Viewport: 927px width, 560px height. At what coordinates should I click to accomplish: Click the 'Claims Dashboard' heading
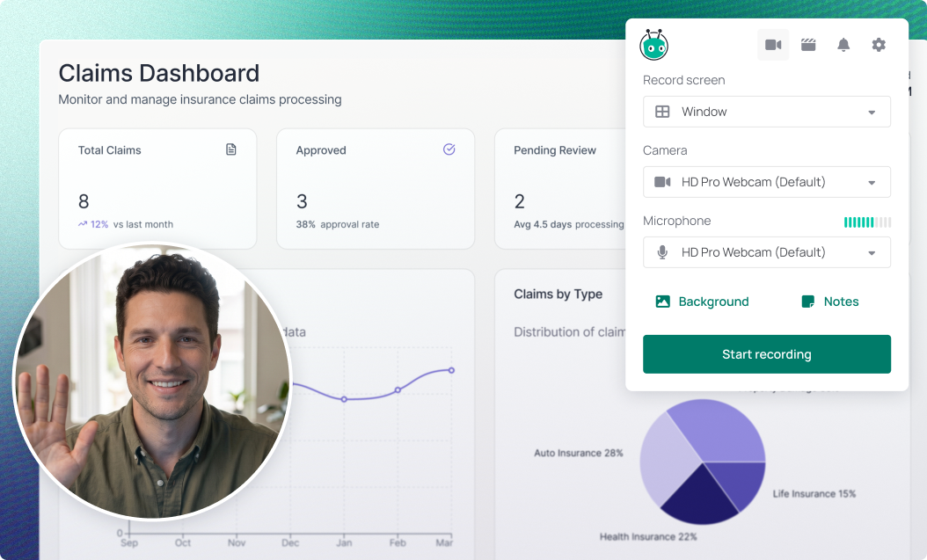pos(159,73)
